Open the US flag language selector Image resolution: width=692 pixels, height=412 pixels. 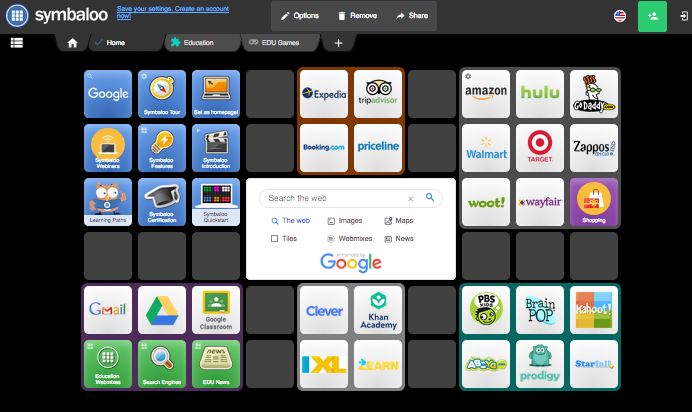point(620,16)
